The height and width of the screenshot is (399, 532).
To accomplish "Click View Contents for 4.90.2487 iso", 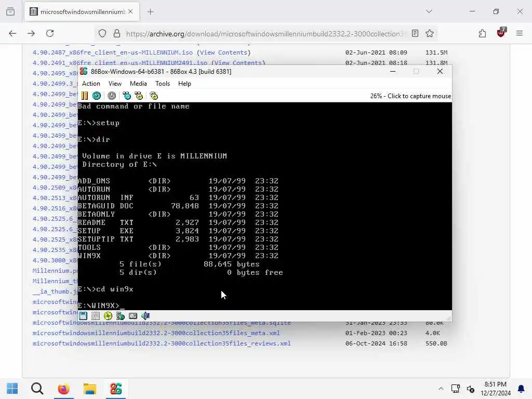I will click(224, 52).
